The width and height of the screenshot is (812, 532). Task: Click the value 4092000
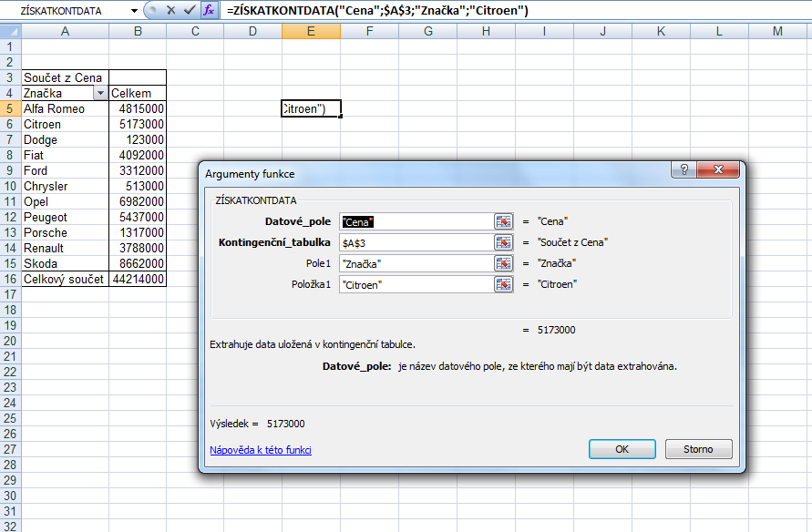pyautogui.click(x=138, y=155)
